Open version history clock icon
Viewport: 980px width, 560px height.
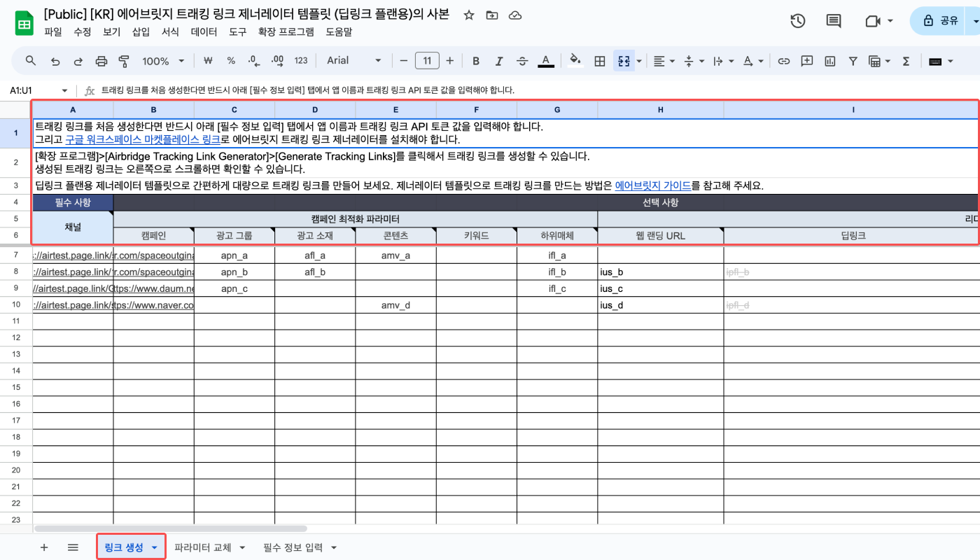(797, 21)
